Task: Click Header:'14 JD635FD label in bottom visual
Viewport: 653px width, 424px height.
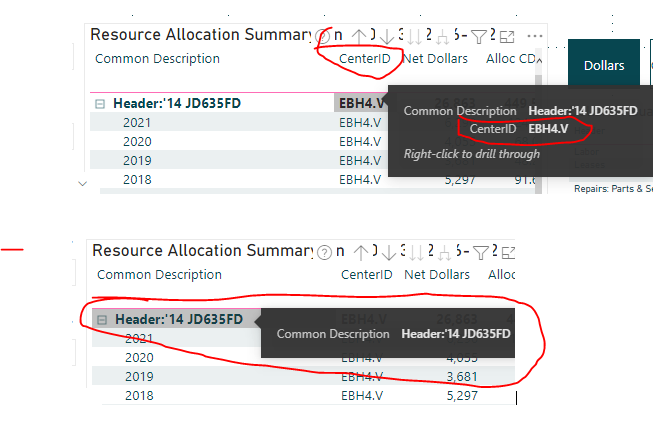Action: pyautogui.click(x=179, y=319)
